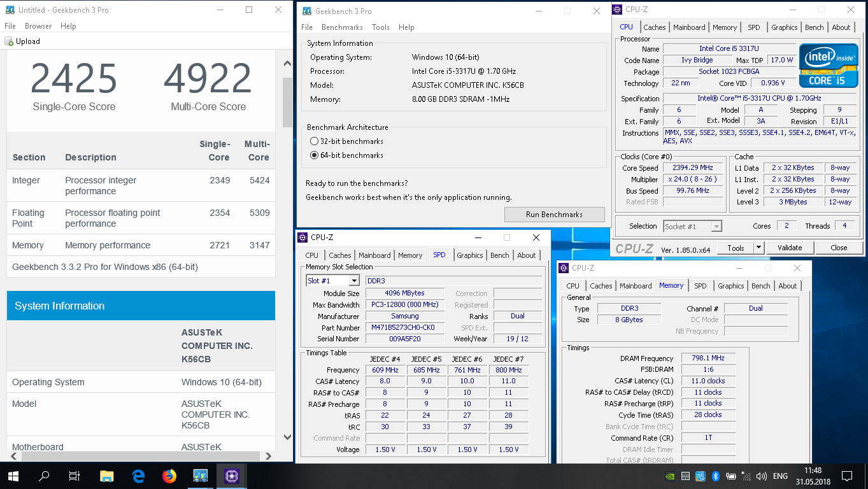Switch to Geekbench taskbar icon
Screen dimensions: 868x489
(200, 476)
